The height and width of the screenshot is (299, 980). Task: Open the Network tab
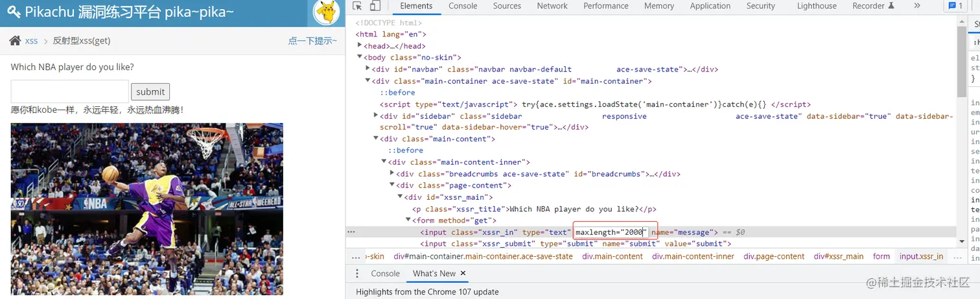click(x=552, y=6)
